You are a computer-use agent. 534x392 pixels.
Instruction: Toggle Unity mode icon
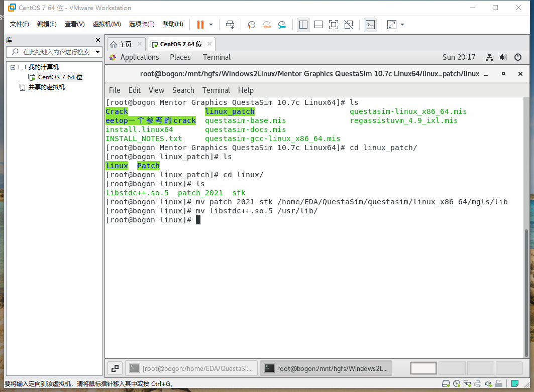coord(349,25)
